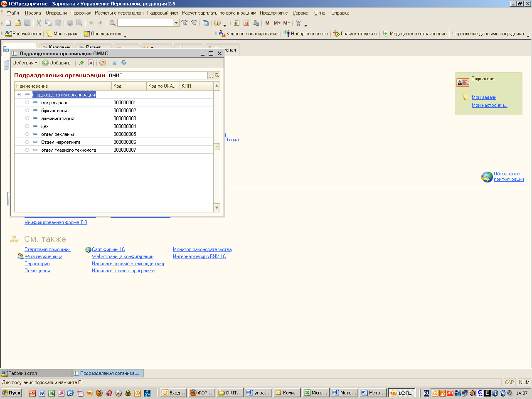
Task: Click the RU language indicator in system tray
Action: (x=426, y=393)
